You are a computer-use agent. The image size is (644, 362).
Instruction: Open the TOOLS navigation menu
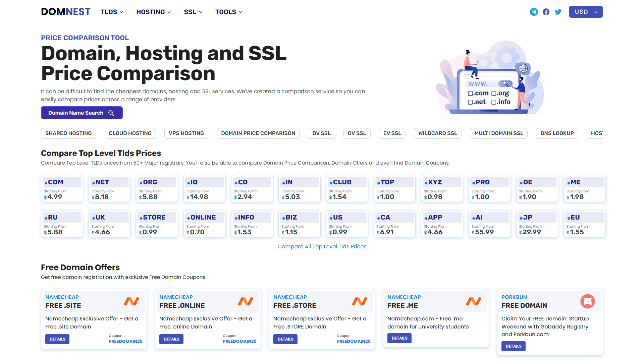[x=228, y=12]
